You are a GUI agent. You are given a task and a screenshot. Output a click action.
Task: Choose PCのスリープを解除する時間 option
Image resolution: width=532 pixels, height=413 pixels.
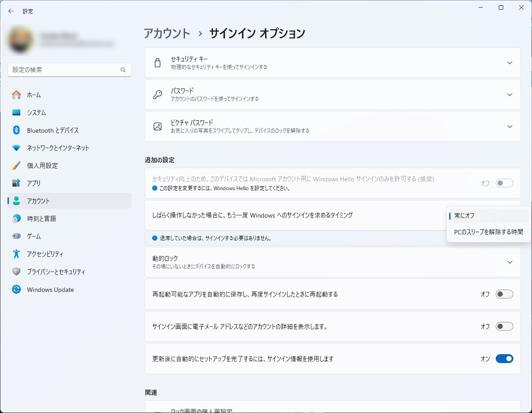(x=488, y=232)
